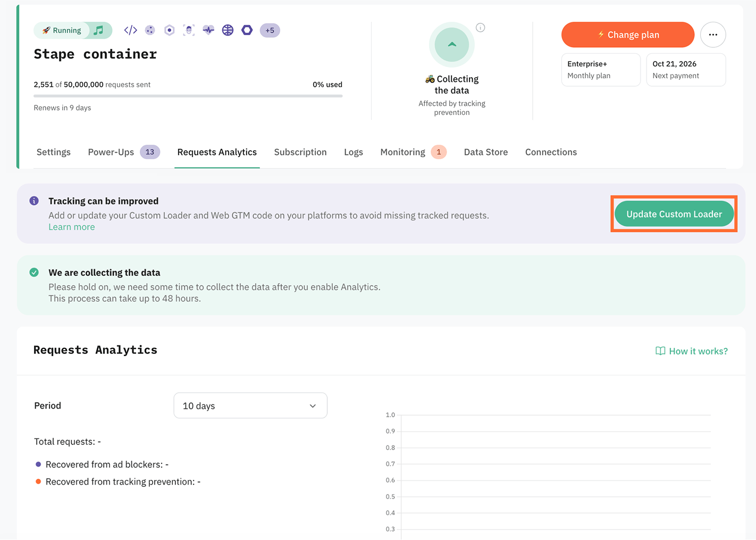
Task: Select the Requests Analytics tab
Action: click(217, 152)
